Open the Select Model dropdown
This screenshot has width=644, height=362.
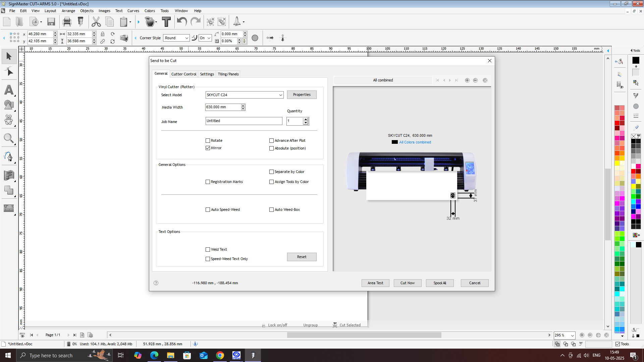coord(244,95)
